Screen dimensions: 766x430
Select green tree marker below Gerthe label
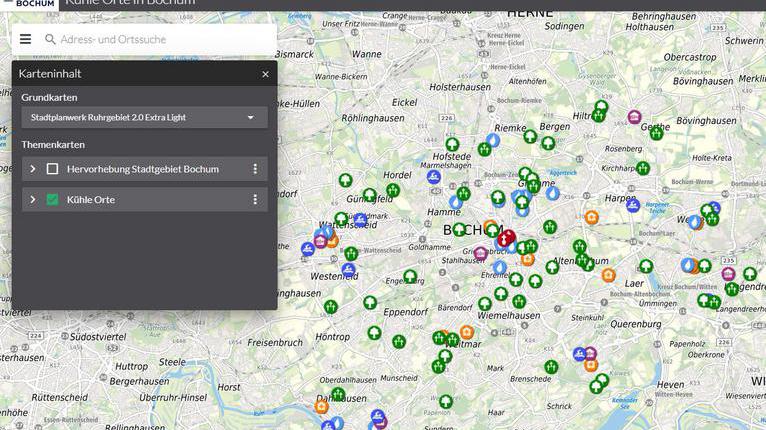[x=657, y=133]
